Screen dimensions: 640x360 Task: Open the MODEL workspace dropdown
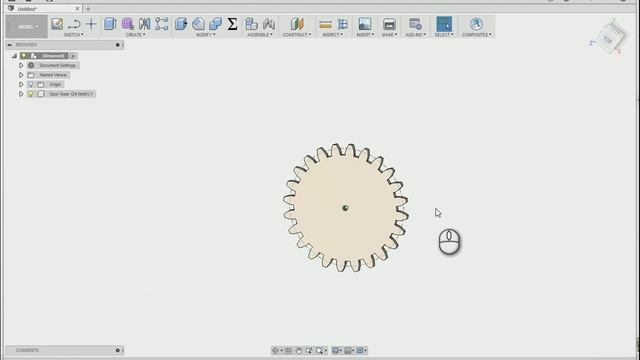[x=27, y=27]
